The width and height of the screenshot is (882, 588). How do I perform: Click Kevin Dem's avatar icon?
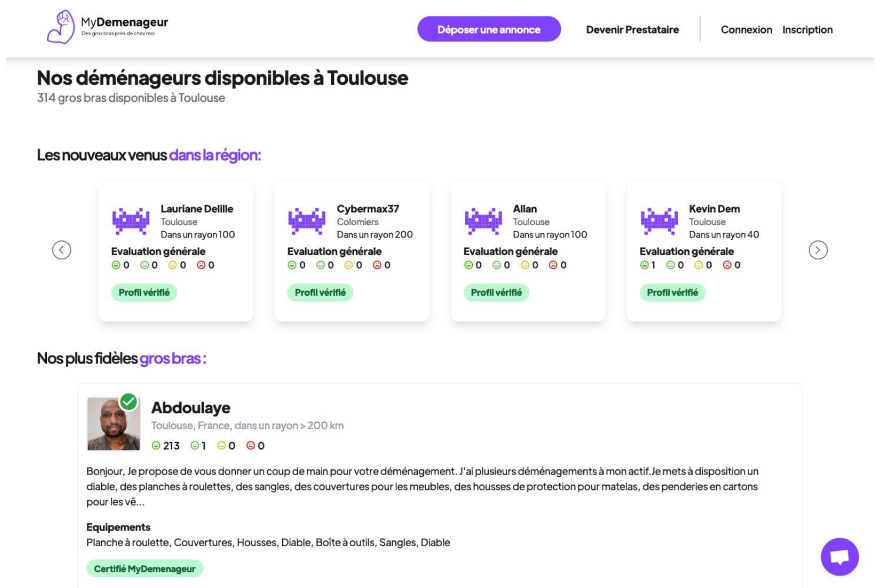pyautogui.click(x=659, y=221)
